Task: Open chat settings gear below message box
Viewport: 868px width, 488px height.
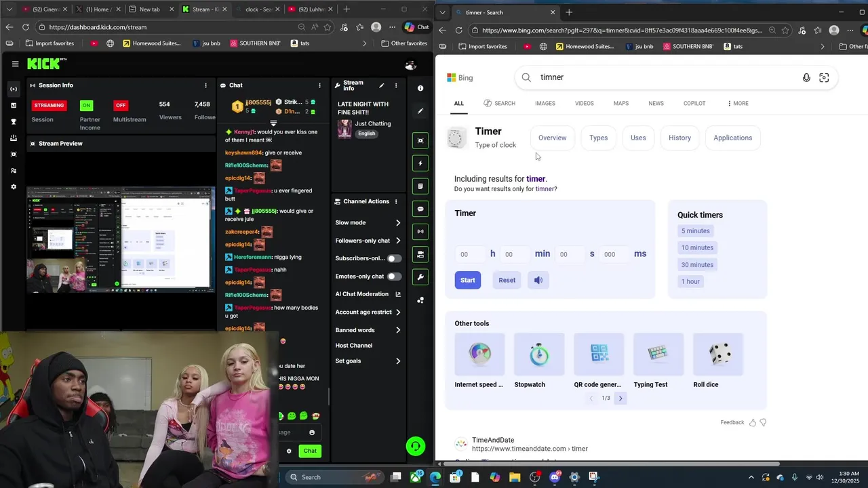Action: tap(289, 451)
